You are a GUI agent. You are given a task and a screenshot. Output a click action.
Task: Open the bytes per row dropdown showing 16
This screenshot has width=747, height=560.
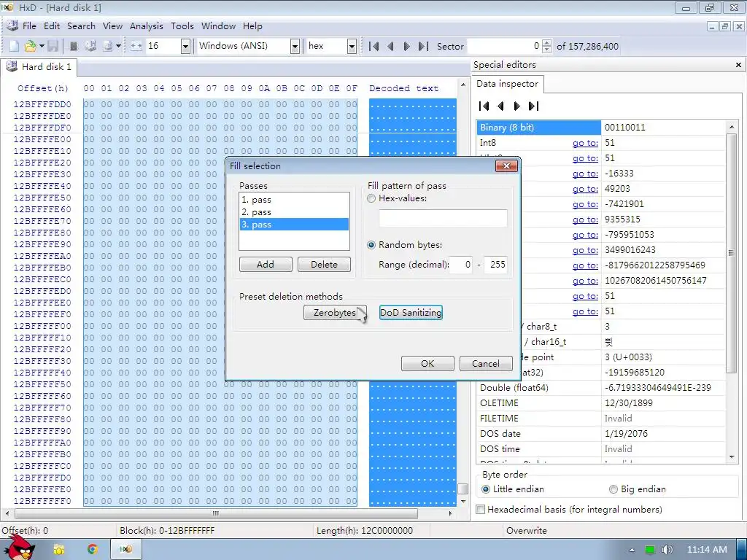(185, 46)
